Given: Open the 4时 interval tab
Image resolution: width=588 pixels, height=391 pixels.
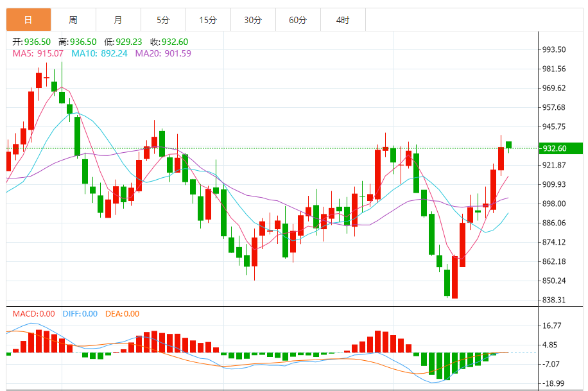Looking at the screenshot, I should (x=343, y=20).
